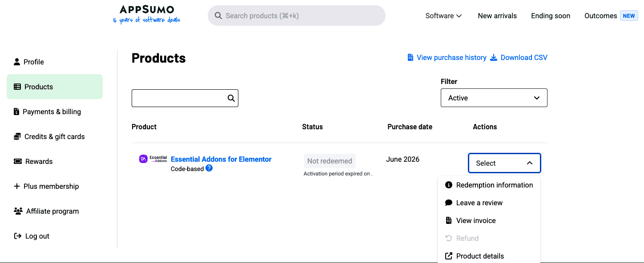Click the Code-based label
644x263 pixels.
[x=187, y=169]
